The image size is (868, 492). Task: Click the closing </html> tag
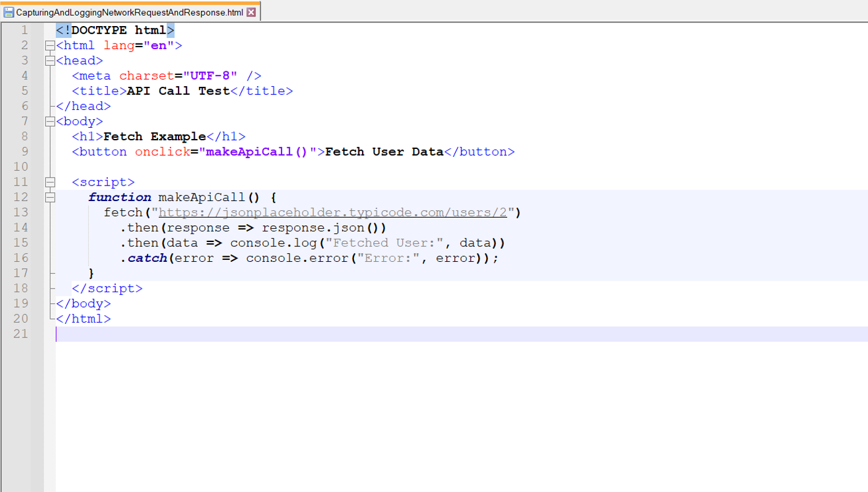pos(84,319)
